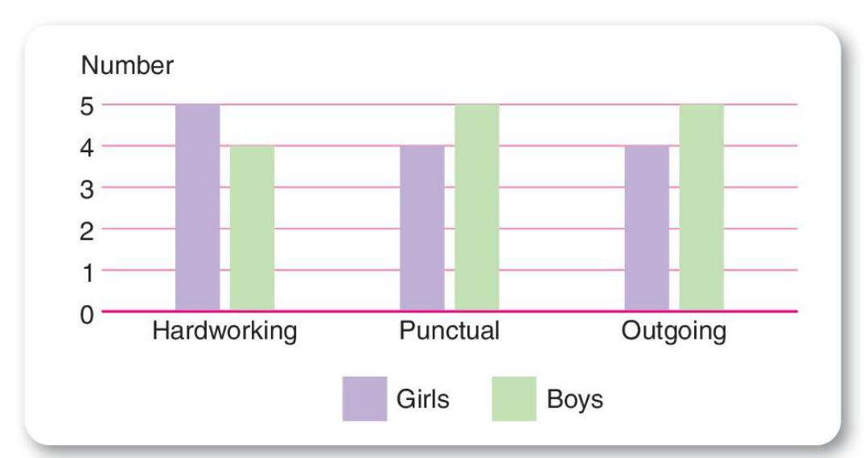Click the 3 value on y-axis
Screen dimensions: 868x458
[87, 189]
